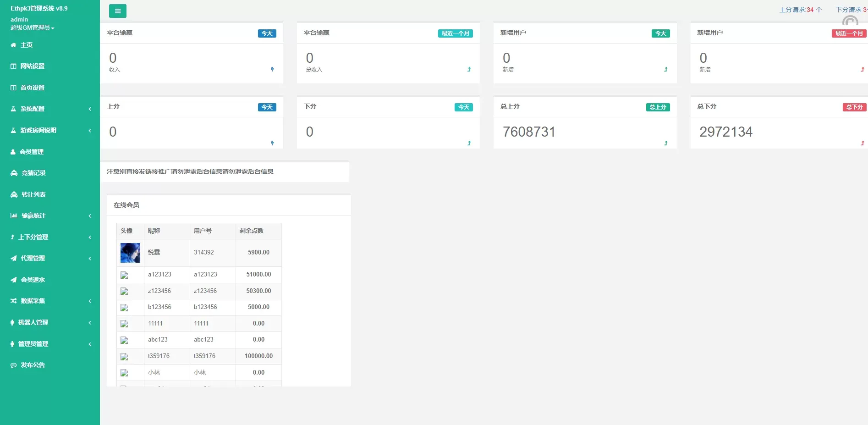This screenshot has height=425, width=868.
Task: Click the avatar thumbnail of user 314392
Action: pyautogui.click(x=130, y=253)
